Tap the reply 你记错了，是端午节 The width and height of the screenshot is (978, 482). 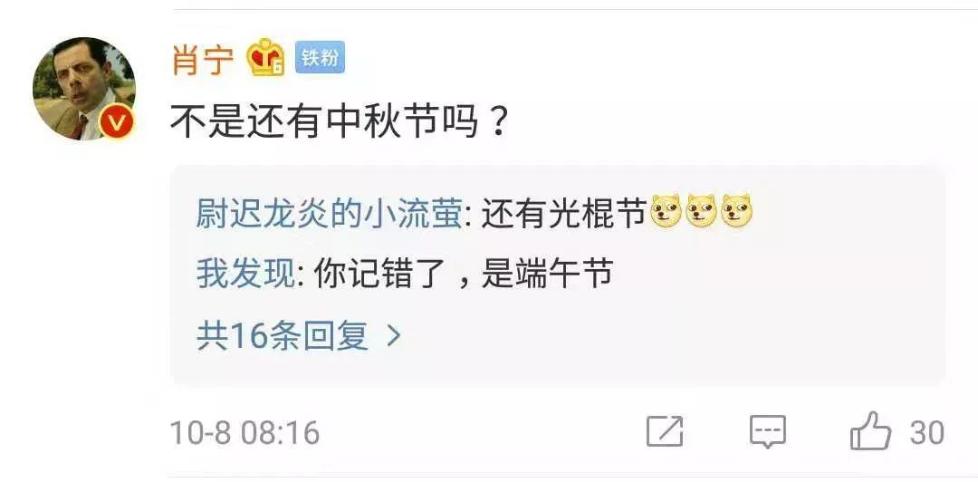tap(463, 274)
